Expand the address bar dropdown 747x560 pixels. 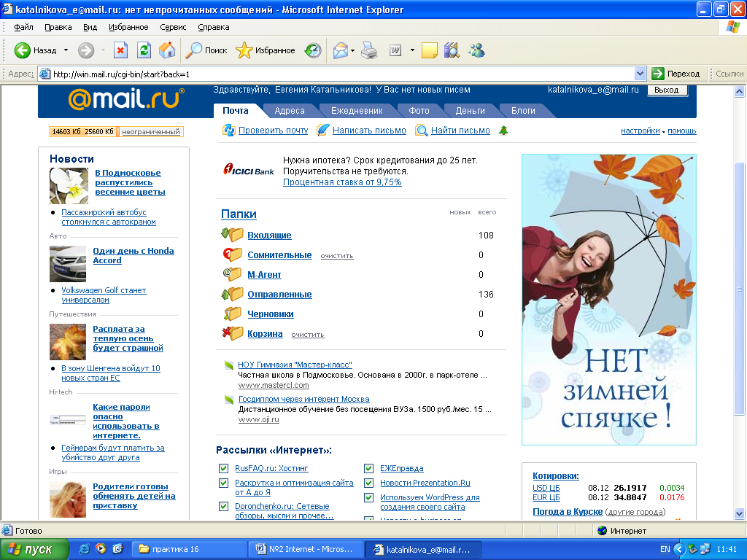point(640,74)
